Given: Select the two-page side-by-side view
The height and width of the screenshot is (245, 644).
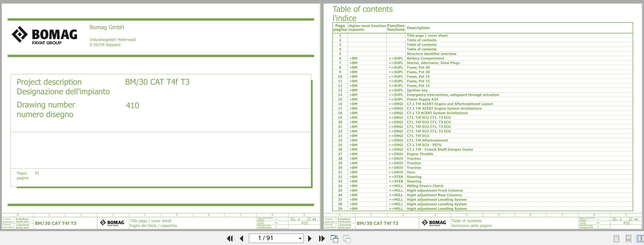Looking at the screenshot, I should click(x=640, y=238).
